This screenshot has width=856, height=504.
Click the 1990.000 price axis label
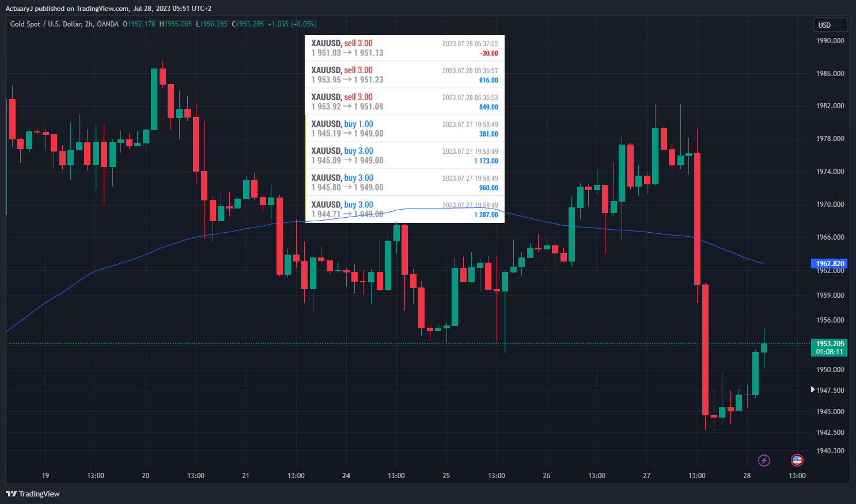click(x=830, y=41)
